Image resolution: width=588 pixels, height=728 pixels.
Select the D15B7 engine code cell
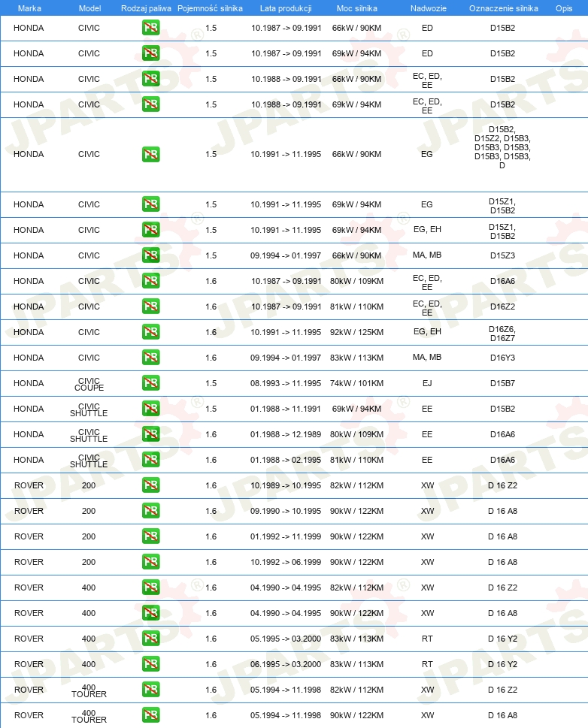502,383
